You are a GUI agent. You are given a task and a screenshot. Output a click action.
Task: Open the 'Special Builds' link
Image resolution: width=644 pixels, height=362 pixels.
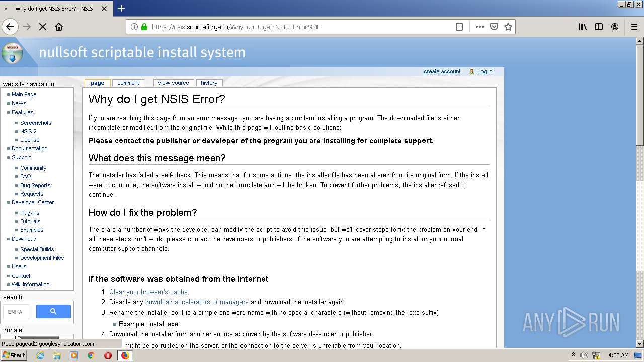37,249
